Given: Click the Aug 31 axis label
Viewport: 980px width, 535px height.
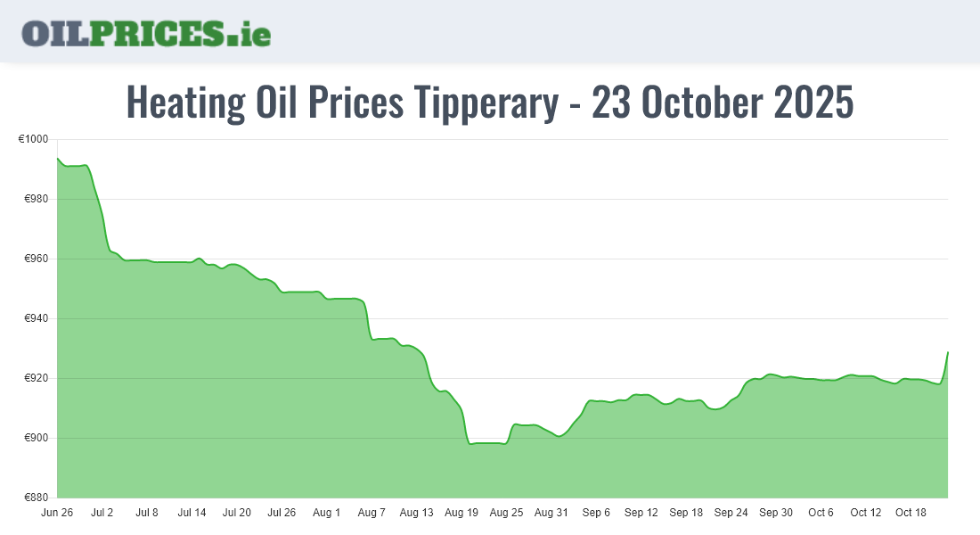Looking at the screenshot, I should (x=551, y=513).
